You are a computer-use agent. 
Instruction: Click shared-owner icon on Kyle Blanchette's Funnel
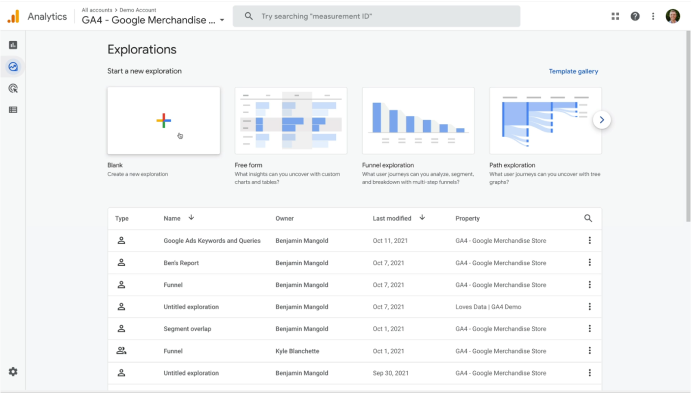click(x=121, y=351)
